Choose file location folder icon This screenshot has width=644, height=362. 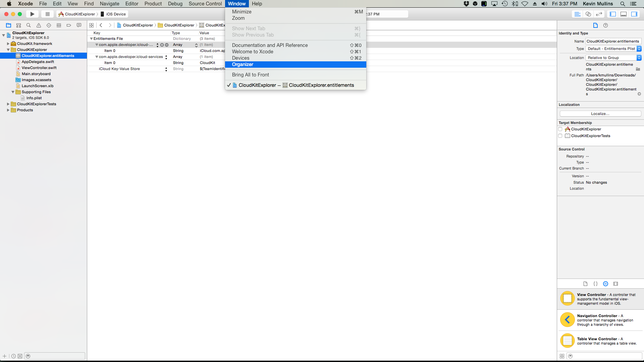[638, 69]
